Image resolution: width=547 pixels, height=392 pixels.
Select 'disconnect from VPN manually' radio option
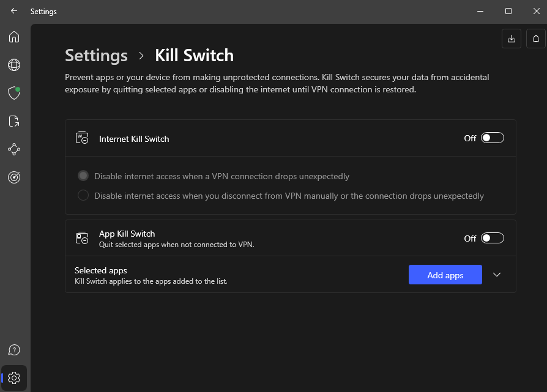pos(83,196)
